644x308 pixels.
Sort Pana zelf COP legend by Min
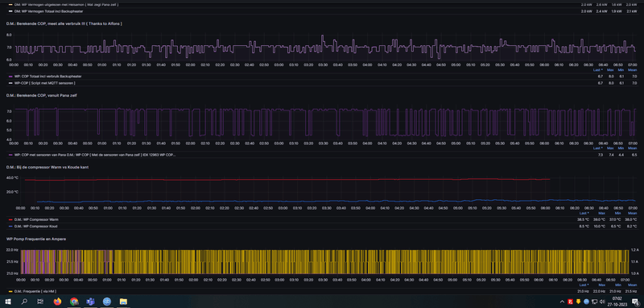621,148
